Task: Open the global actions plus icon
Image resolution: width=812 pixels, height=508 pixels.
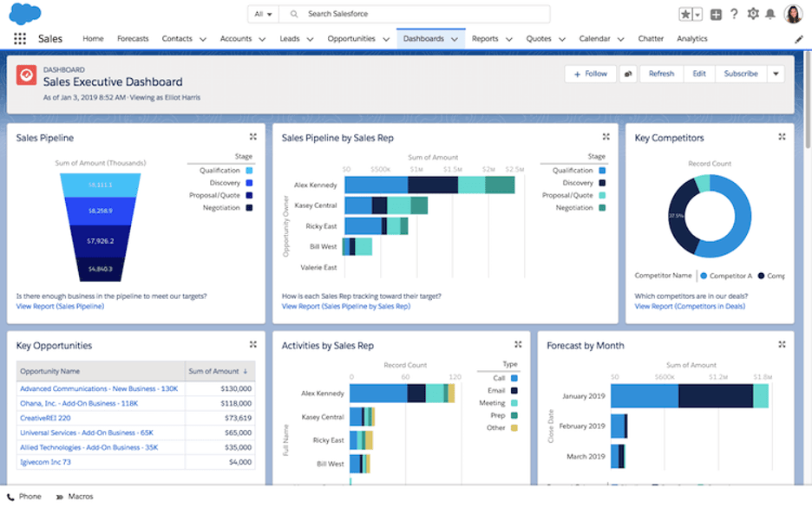Action: click(716, 13)
